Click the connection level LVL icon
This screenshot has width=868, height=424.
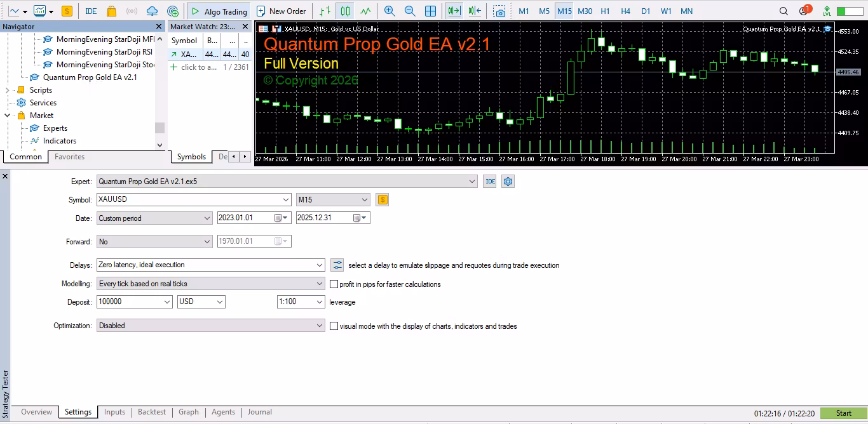tap(827, 11)
